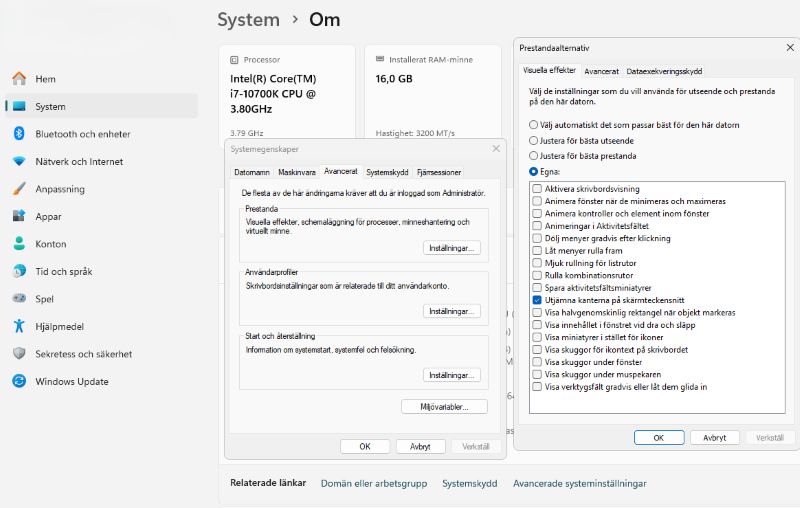Open the Appar icon in sidebar
Screen dimensions: 800x508
(19, 216)
